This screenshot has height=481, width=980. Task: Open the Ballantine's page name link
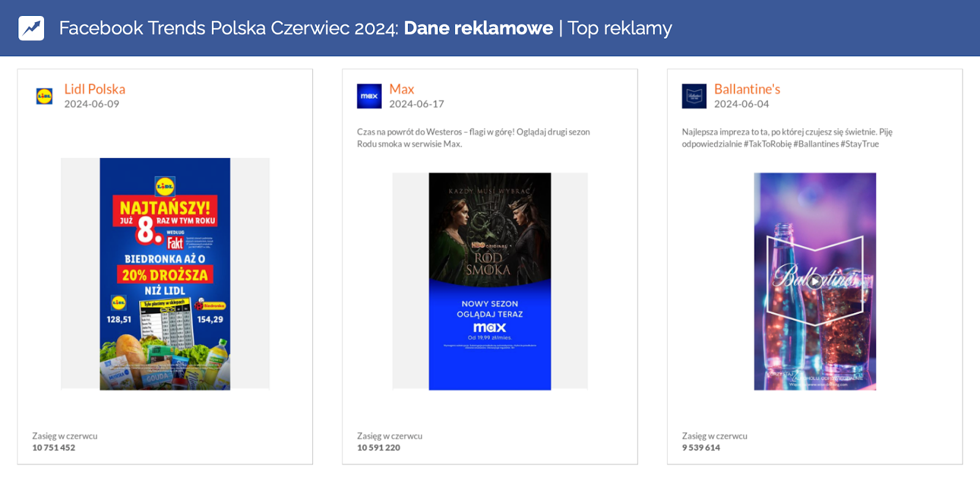(747, 89)
